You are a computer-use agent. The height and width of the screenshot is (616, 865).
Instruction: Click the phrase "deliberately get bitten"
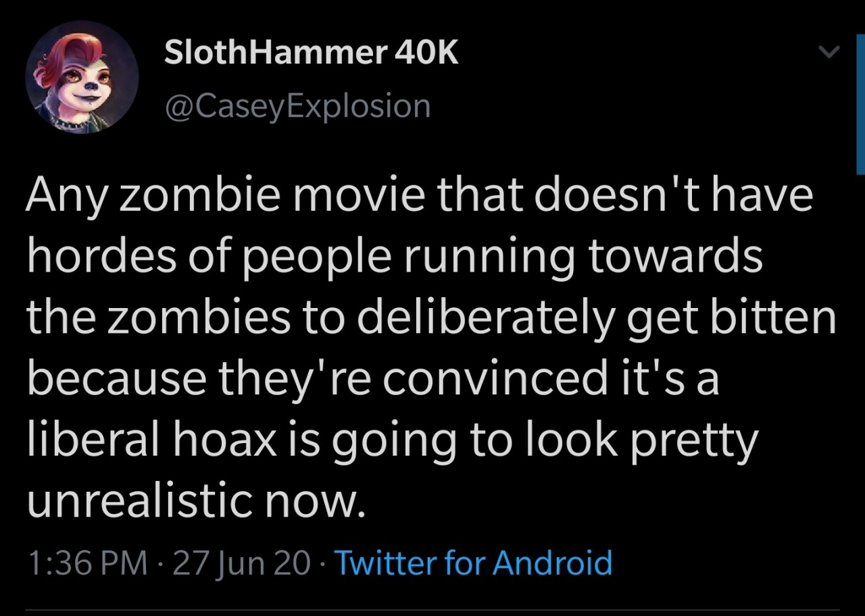(596, 319)
